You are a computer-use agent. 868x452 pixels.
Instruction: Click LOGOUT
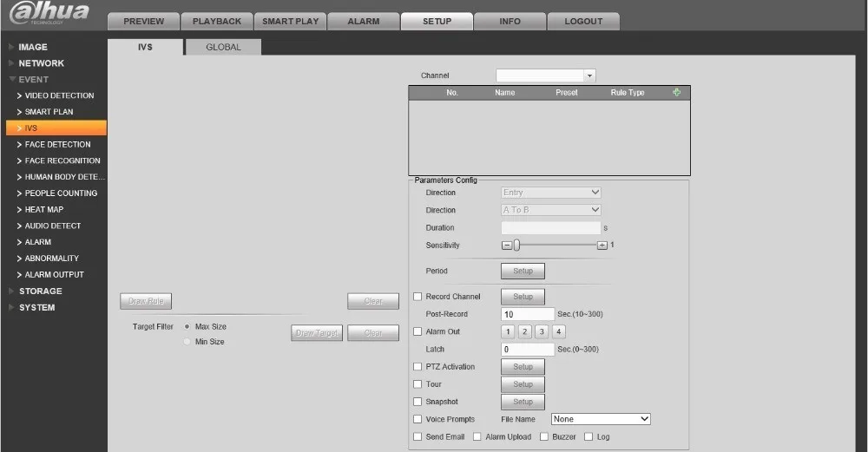coord(583,22)
